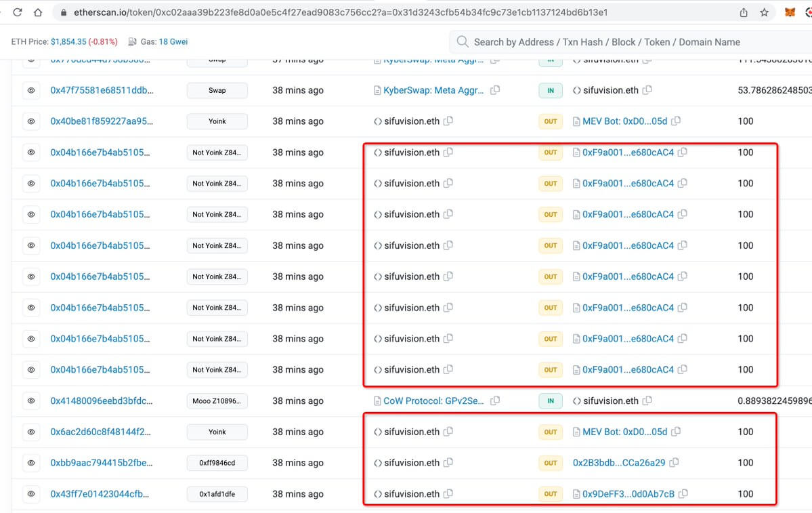812x513 pixels.
Task: Toggle the eye preview for transaction 0x47f75581e68511ddb
Action: pyautogui.click(x=31, y=90)
